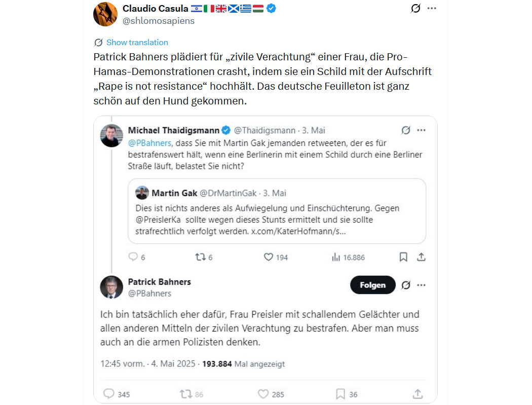Like Patrick Bahners' tweet with 285 likes
The image size is (532, 405).
pyautogui.click(x=263, y=394)
